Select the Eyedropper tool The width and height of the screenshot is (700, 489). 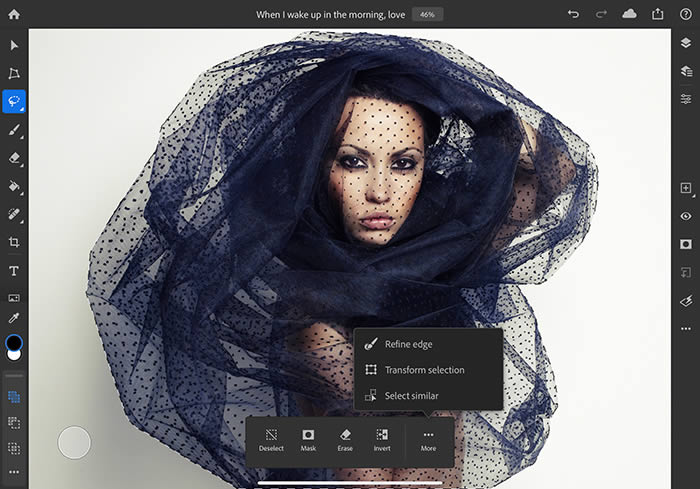click(14, 318)
